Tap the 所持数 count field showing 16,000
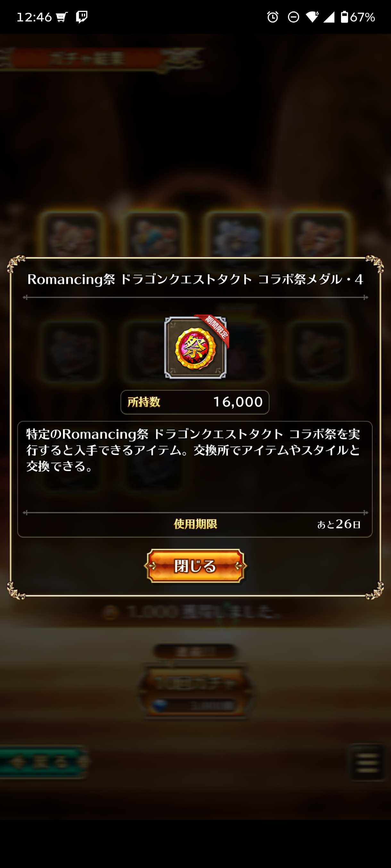The width and height of the screenshot is (391, 868). pos(195,402)
